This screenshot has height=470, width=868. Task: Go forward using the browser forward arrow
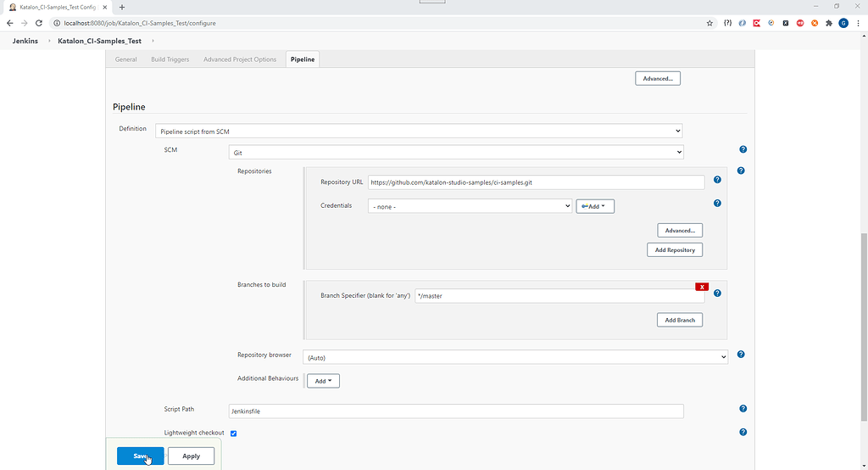[24, 23]
